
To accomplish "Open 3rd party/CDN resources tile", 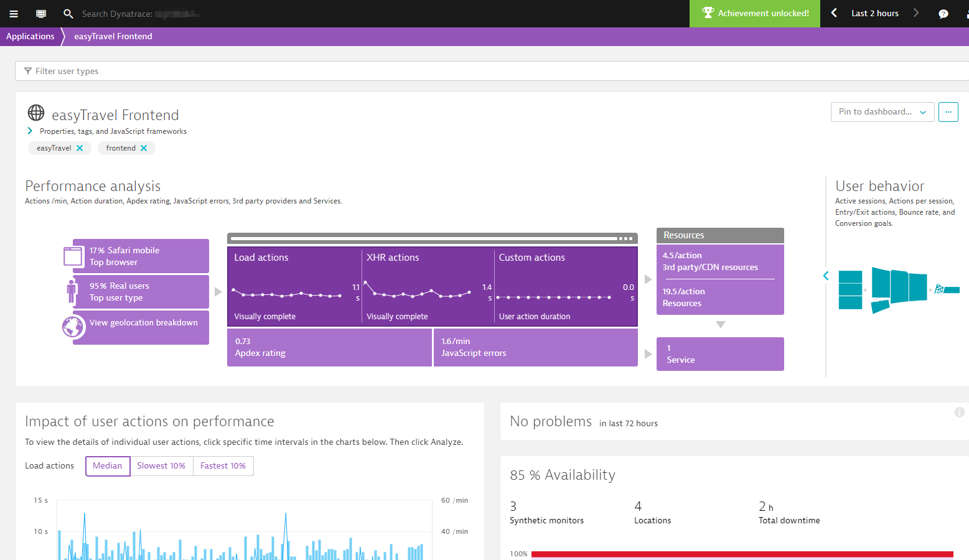I will click(720, 261).
